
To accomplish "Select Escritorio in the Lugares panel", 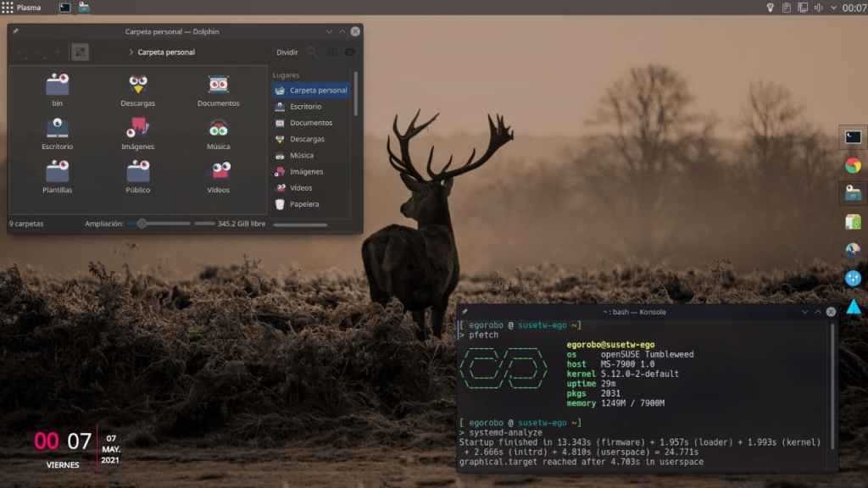I will tap(305, 107).
